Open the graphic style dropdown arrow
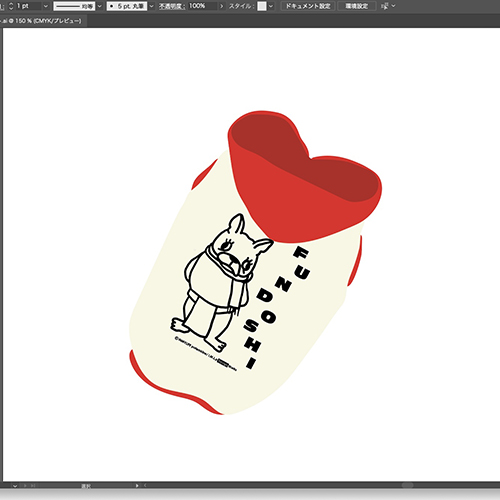The image size is (500, 500). [x=271, y=6]
